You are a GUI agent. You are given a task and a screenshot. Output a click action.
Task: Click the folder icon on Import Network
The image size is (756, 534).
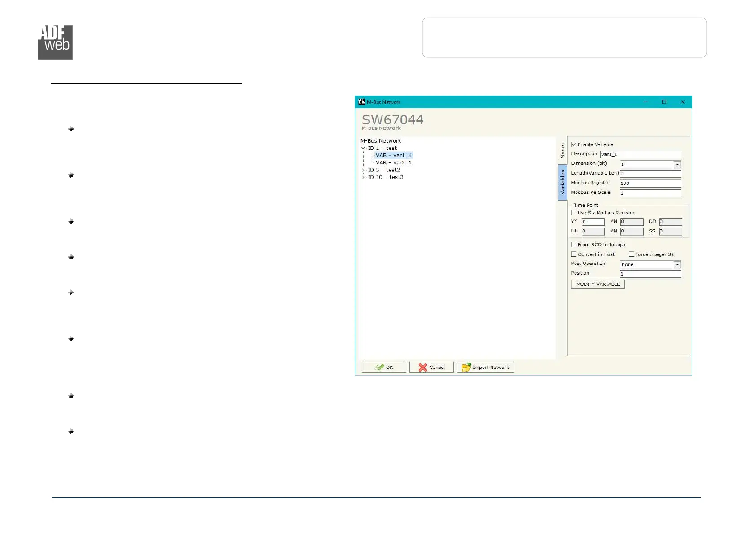click(x=466, y=367)
